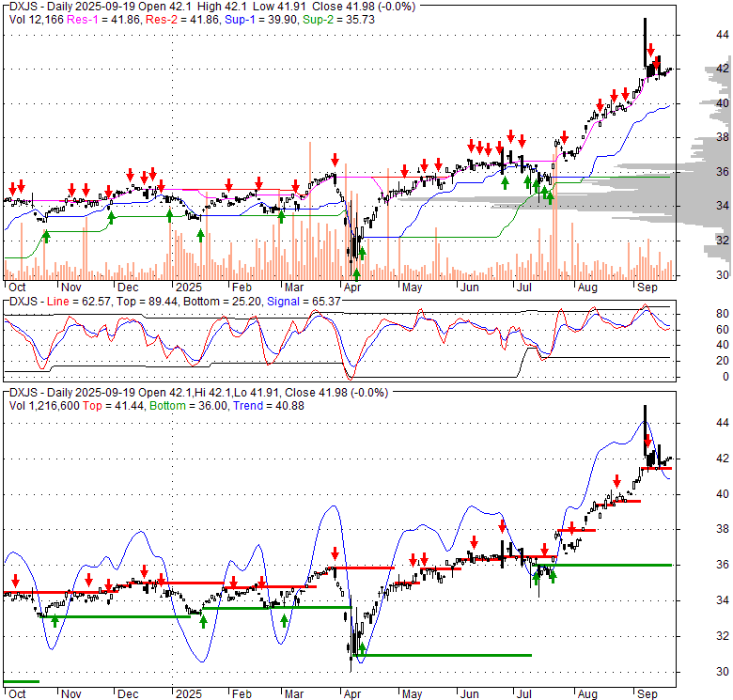Click the Nov label on top chart axis

click(x=71, y=288)
